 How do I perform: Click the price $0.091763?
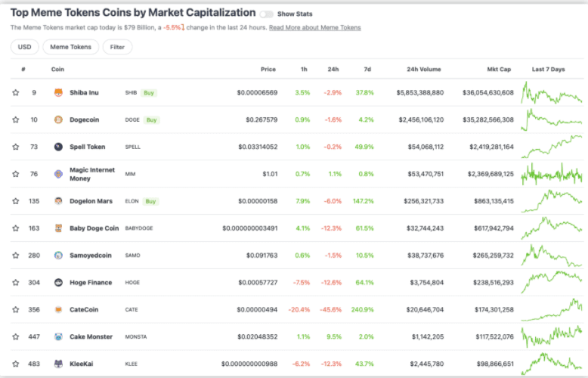pyautogui.click(x=262, y=256)
